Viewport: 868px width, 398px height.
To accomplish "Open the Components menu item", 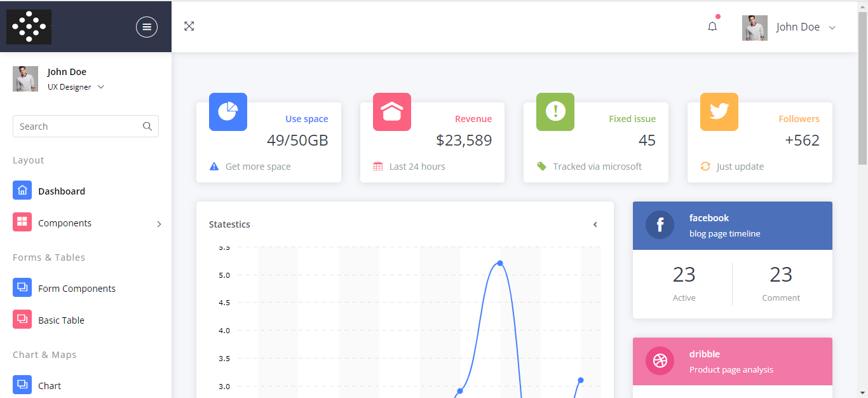I will coord(65,223).
